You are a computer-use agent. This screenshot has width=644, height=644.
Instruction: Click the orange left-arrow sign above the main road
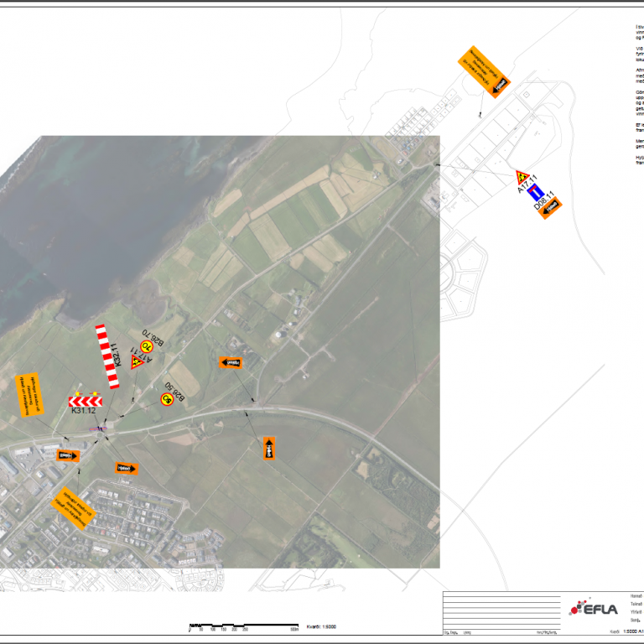(x=231, y=362)
